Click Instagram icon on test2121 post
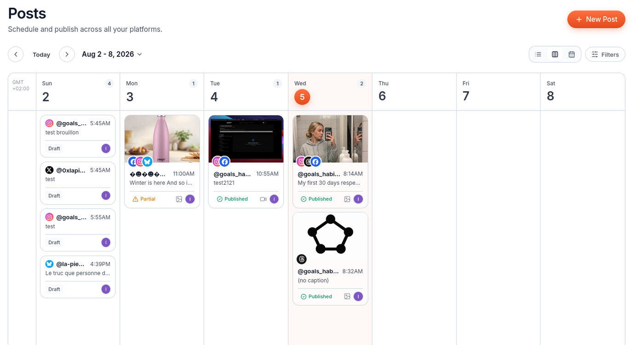Screen dimensions: 644x345 coord(217,161)
